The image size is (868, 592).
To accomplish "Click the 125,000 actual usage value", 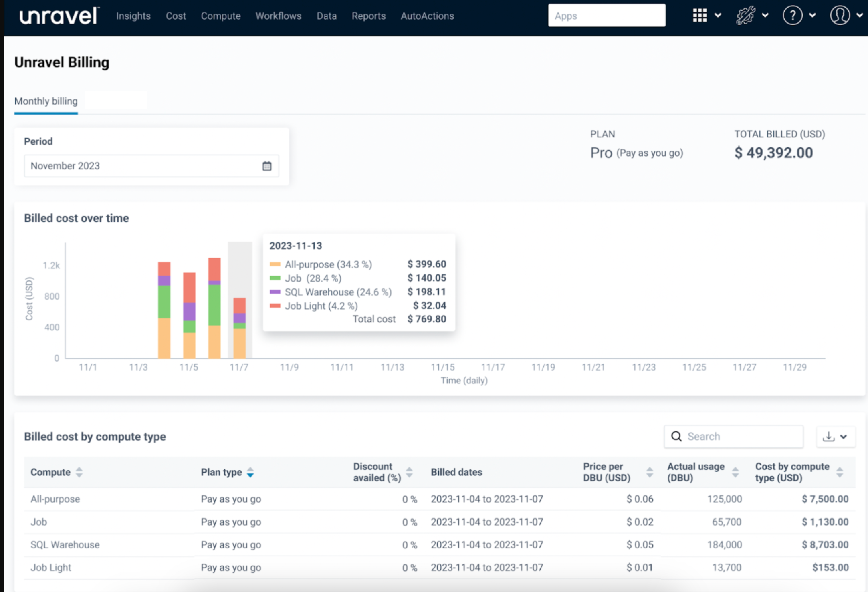I will click(x=725, y=499).
